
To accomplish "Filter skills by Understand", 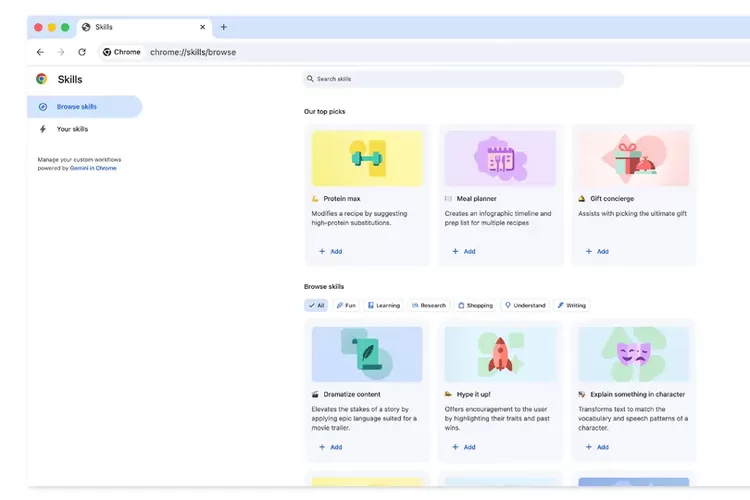I will tap(525, 305).
